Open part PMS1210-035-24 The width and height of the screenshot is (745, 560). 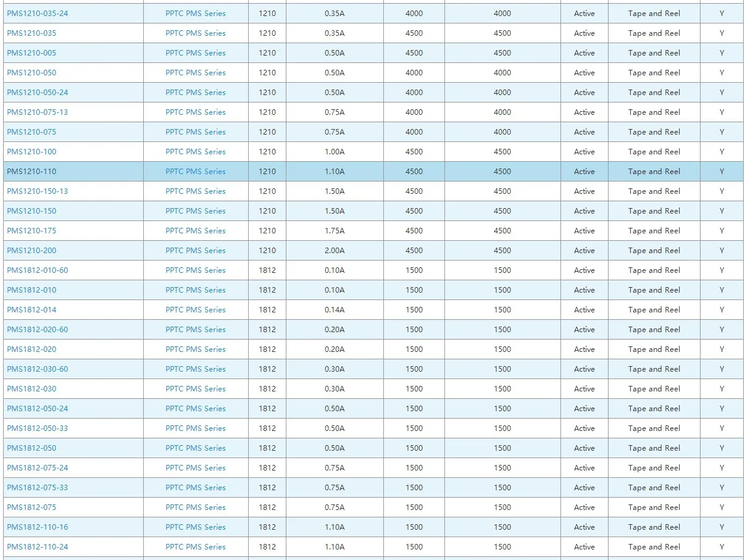(x=38, y=14)
